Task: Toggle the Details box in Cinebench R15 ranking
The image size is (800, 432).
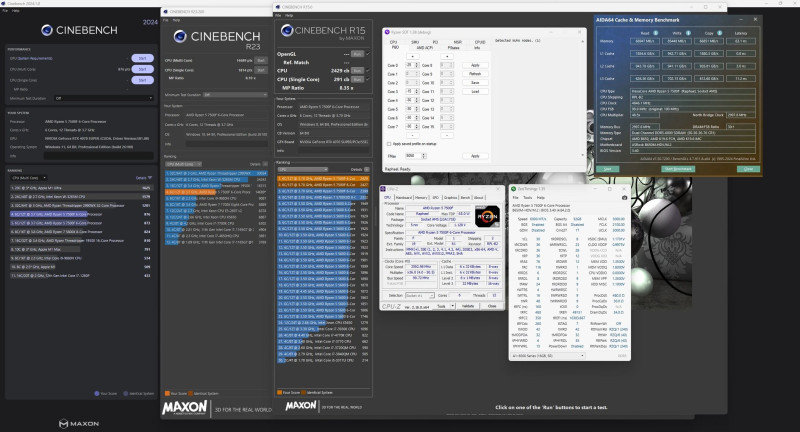Action: 366,169
